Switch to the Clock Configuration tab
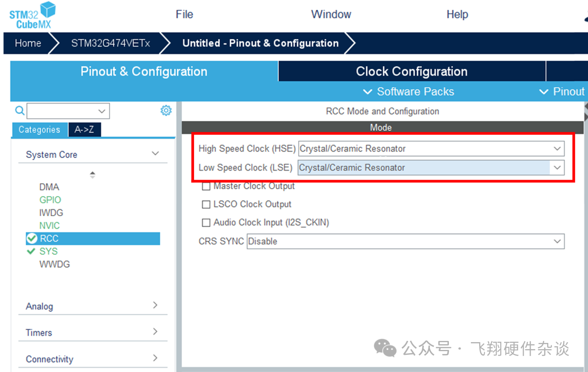Screen dimensions: 588x372 [412, 71]
